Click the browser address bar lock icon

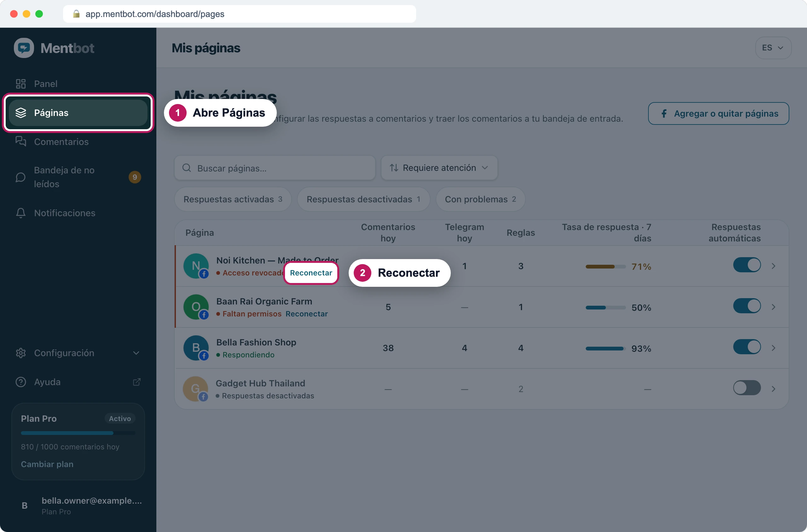(x=76, y=14)
